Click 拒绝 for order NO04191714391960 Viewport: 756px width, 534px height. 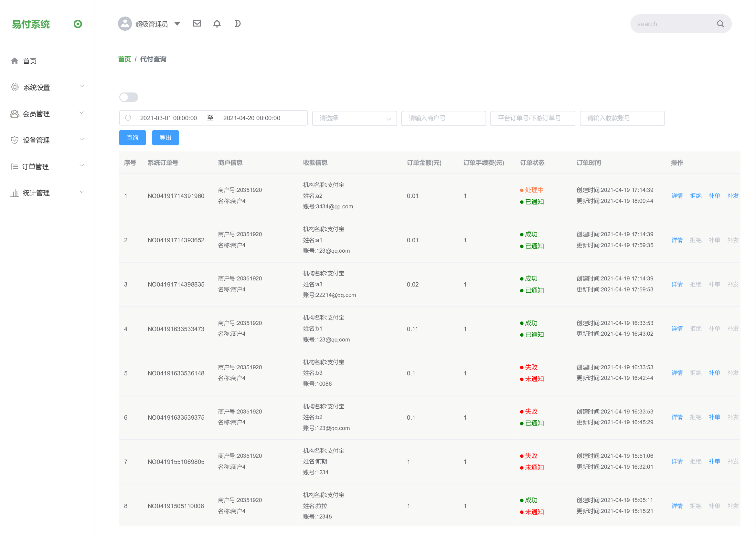pyautogui.click(x=696, y=196)
